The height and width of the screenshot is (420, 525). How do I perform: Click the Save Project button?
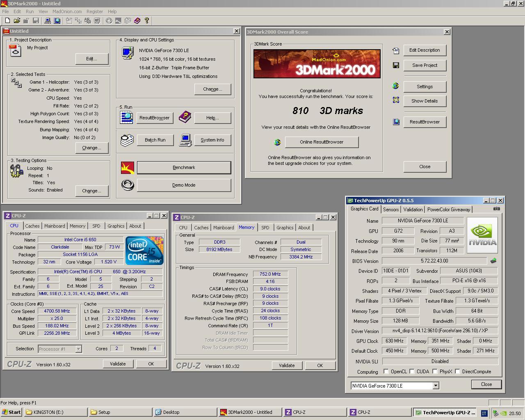(425, 65)
